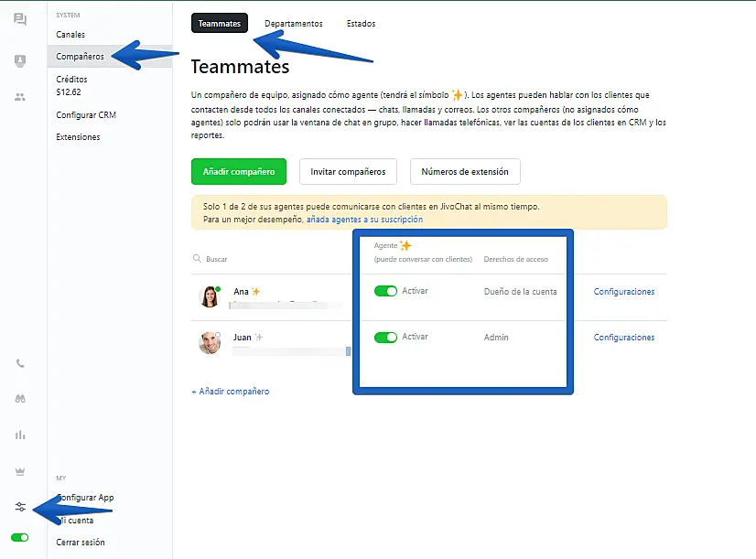Select Canales in the system menu
The width and height of the screenshot is (756, 559).
[70, 35]
